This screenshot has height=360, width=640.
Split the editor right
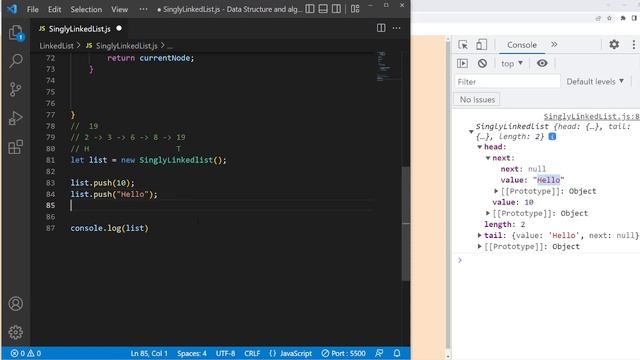click(x=381, y=28)
